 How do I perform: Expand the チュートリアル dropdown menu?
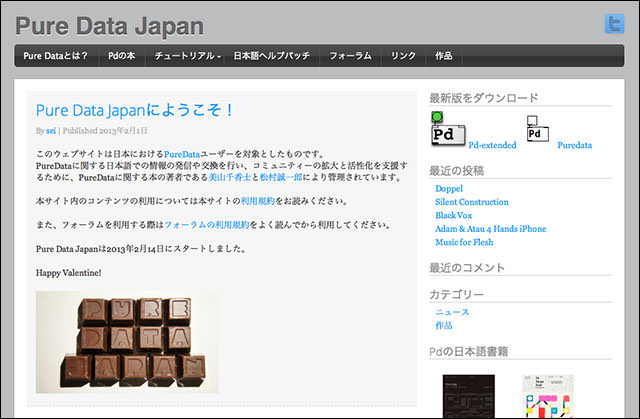point(187,56)
